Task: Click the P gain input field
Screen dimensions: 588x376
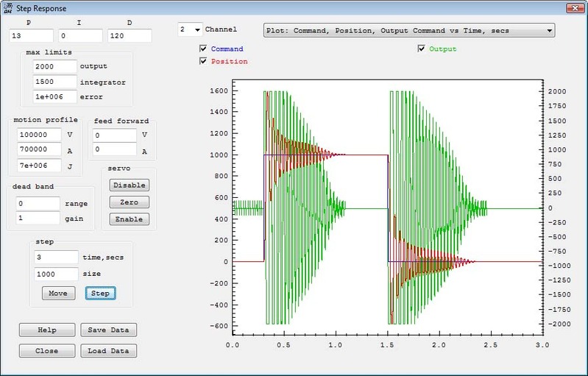Action: point(32,36)
